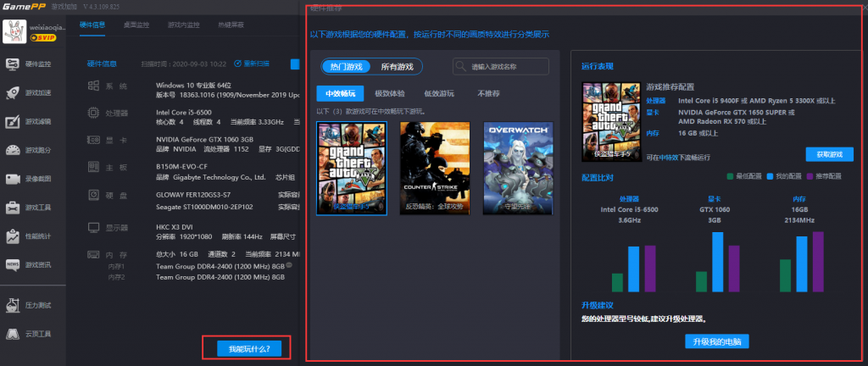Click the blue button beside 重新扫描
Image resolution: width=868 pixels, height=366 pixels.
point(294,64)
